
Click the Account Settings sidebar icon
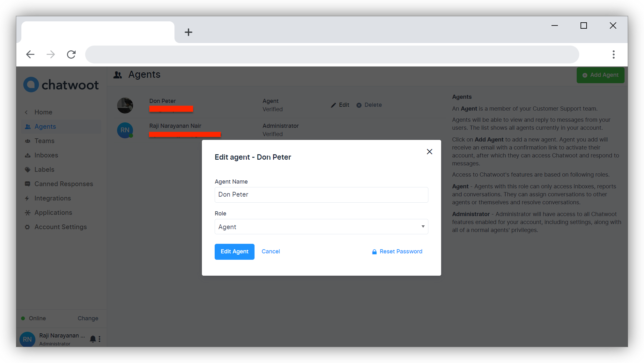pos(27,227)
